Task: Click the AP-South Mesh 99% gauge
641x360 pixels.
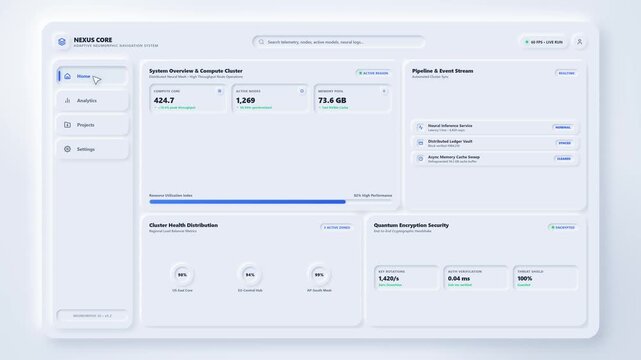Action: click(x=319, y=275)
